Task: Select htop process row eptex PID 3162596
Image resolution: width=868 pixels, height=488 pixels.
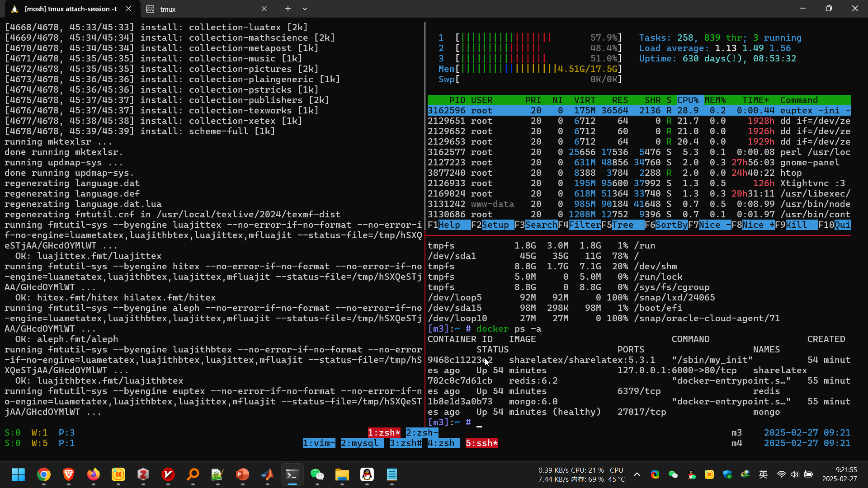Action: tap(639, 111)
